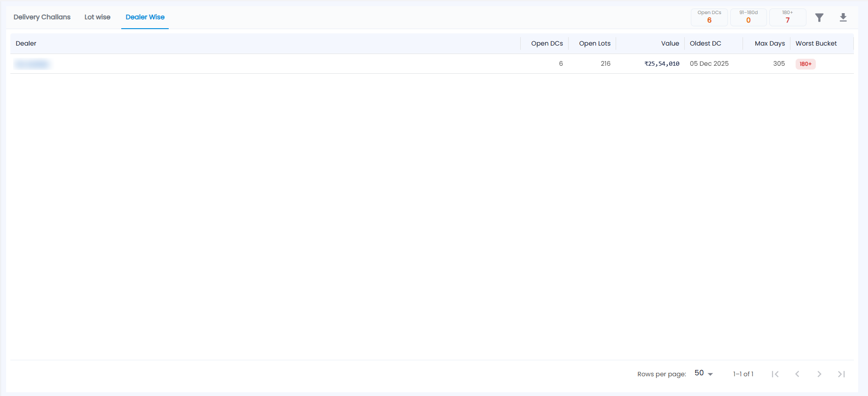Download the dealer wise report
Image resolution: width=868 pixels, height=396 pixels.
click(x=843, y=17)
